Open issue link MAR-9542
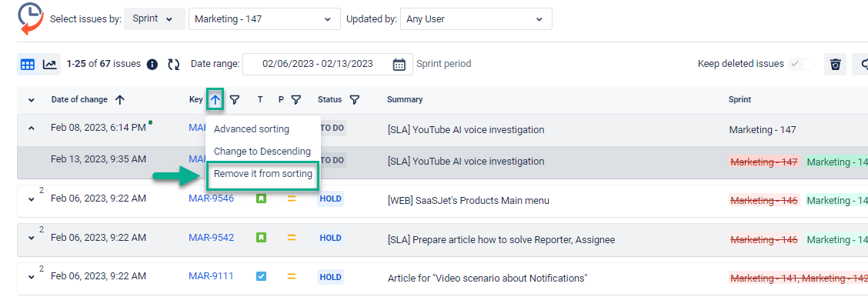This screenshot has width=868, height=297. 212,238
